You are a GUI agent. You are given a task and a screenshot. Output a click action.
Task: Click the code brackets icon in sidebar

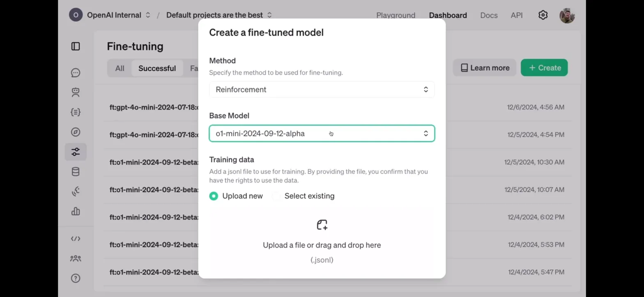tap(76, 239)
